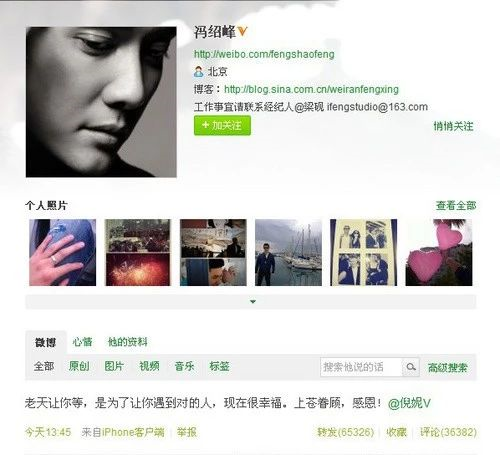Screen dimensions: 500x455
Task: Open the sailboat harbor photo thumbnail
Action: [288, 252]
